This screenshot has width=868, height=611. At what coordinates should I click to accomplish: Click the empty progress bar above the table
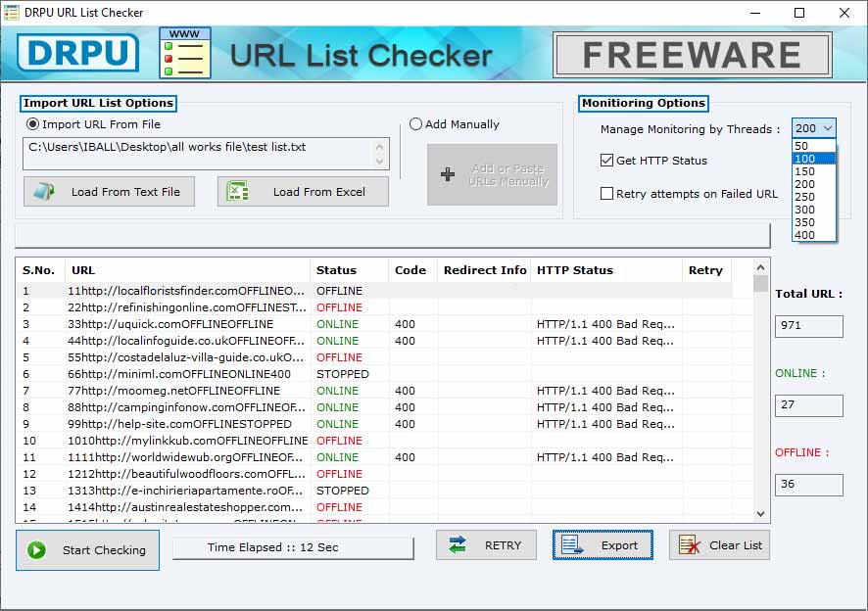393,236
